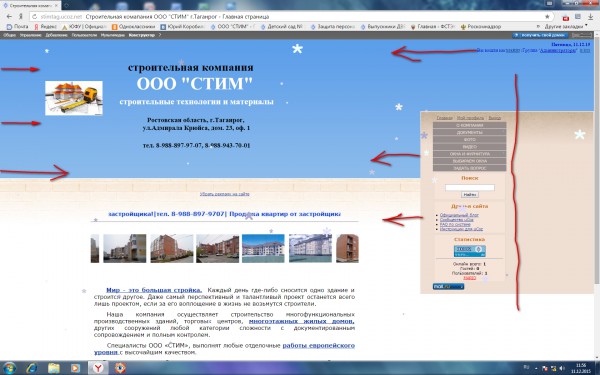Open the file explorer folder in the taskbar
This screenshot has height=375, width=600.
click(54, 368)
